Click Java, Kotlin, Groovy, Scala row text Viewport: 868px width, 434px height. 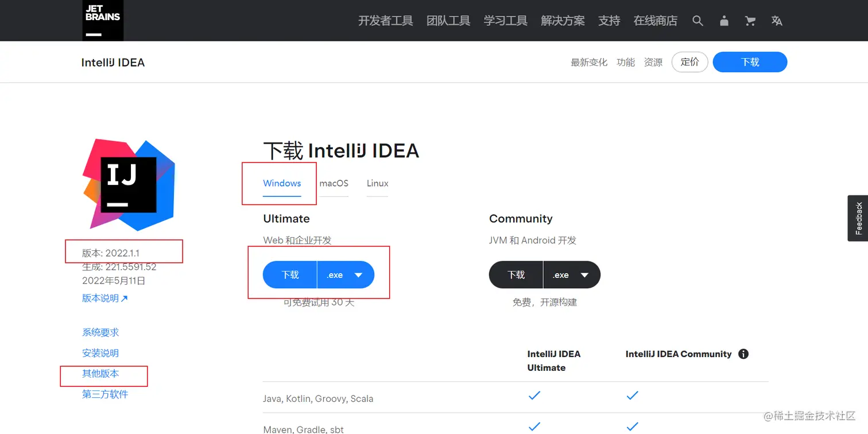click(318, 398)
